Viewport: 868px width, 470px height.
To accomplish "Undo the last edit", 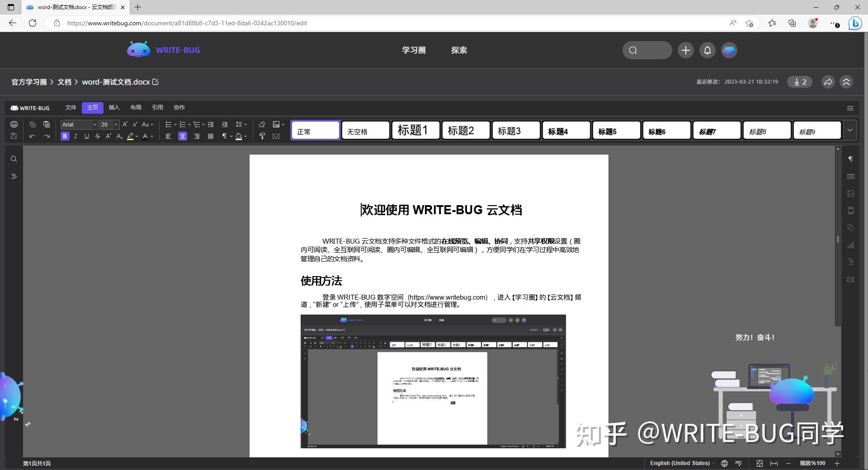I will pos(32,136).
